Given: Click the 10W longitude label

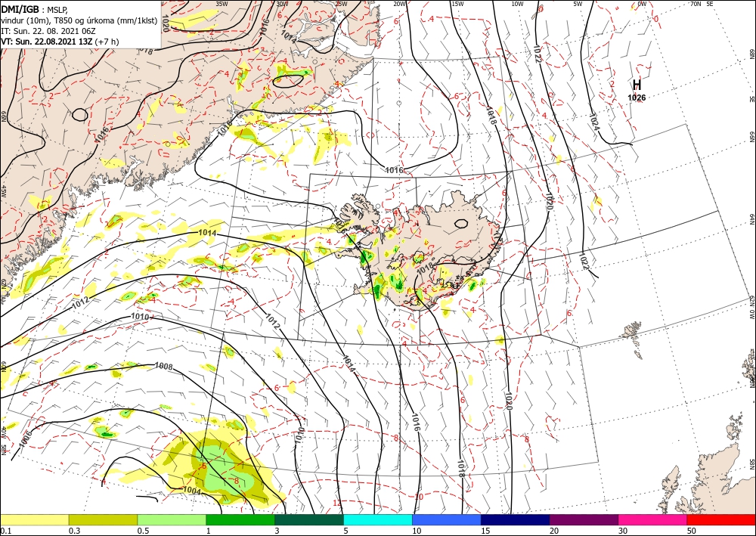Looking at the screenshot, I should click(517, 4).
